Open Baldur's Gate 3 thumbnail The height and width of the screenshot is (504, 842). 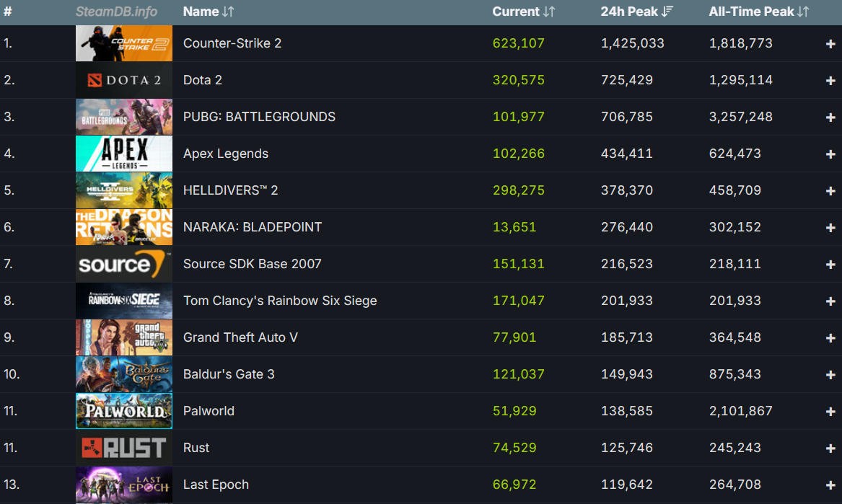point(124,374)
